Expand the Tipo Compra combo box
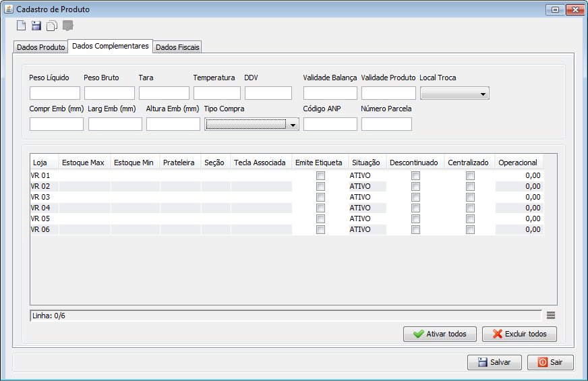The height and width of the screenshot is (381, 588). coord(252,124)
